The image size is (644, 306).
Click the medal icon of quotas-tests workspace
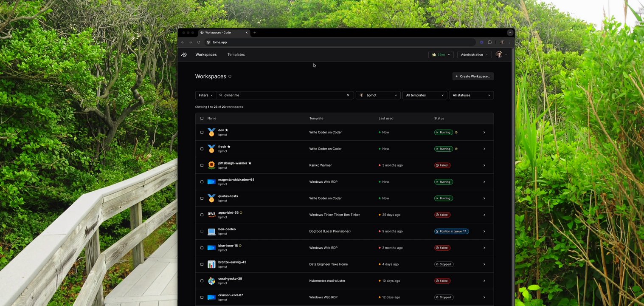pos(211,198)
